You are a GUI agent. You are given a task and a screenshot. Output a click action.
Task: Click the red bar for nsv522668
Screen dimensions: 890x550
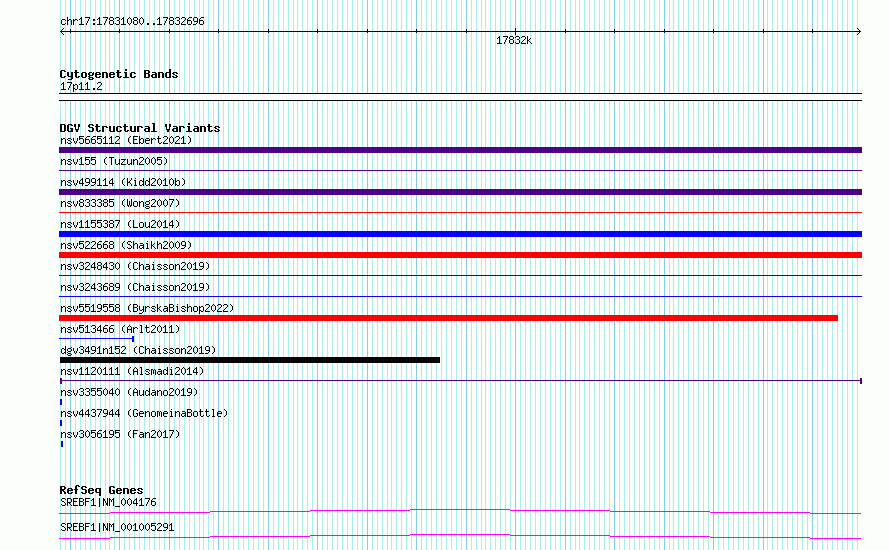460,255
